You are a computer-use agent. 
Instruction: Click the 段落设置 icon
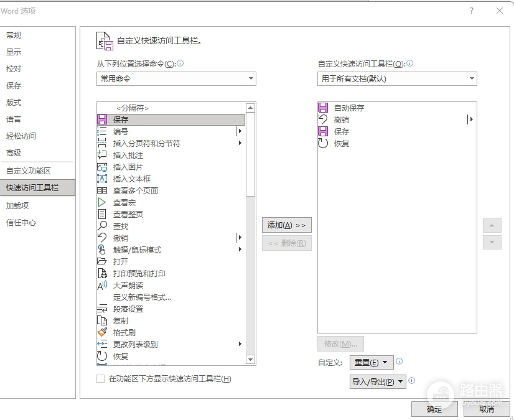(102, 309)
